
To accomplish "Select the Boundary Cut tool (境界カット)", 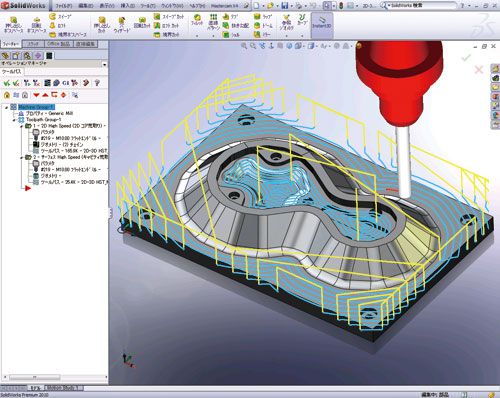I will 166,34.
